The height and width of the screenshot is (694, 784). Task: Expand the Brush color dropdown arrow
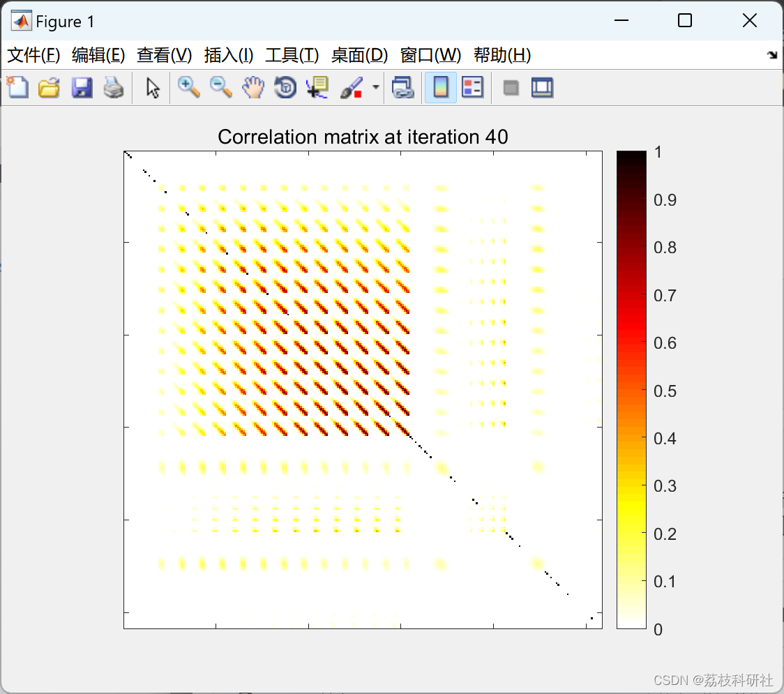coord(375,87)
